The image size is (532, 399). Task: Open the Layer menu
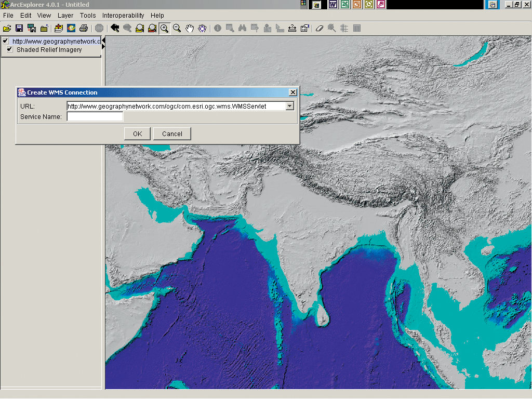click(x=65, y=16)
